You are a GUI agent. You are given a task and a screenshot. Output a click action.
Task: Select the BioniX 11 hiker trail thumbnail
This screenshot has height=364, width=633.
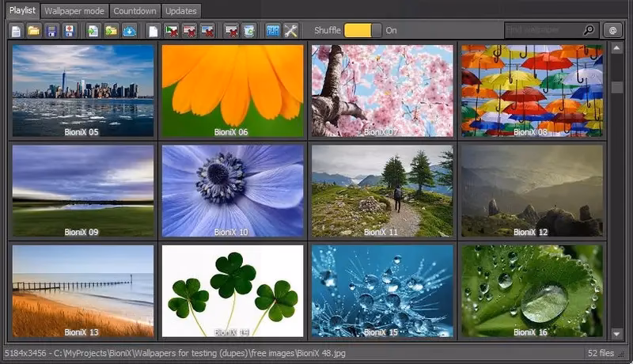click(382, 191)
